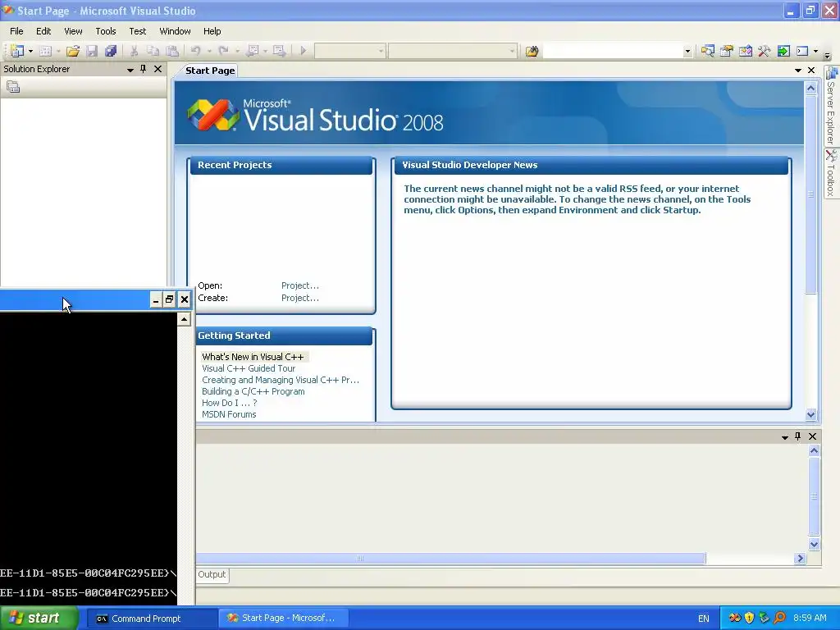Click Open Project link in Recent Projects
The image size is (840, 630).
click(x=300, y=285)
